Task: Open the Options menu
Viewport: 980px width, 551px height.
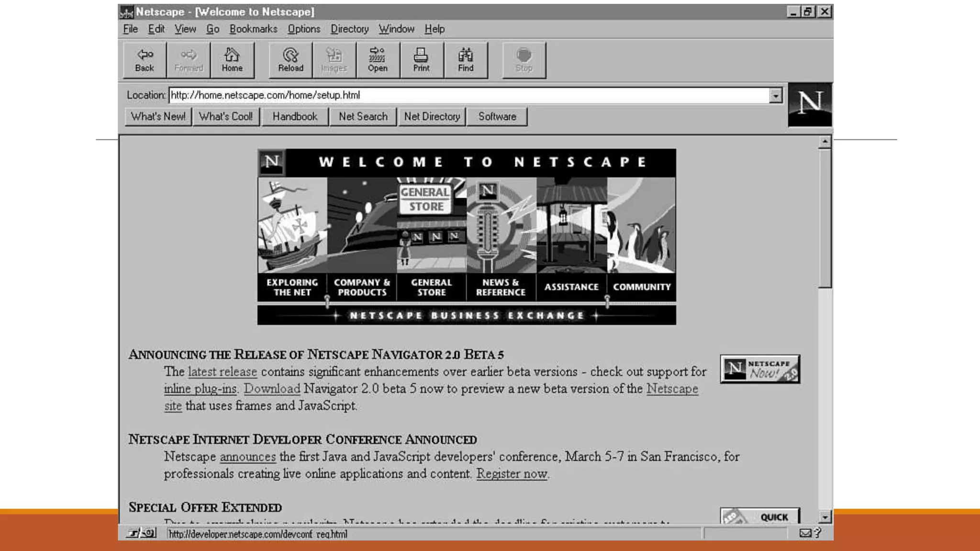Action: click(x=304, y=29)
